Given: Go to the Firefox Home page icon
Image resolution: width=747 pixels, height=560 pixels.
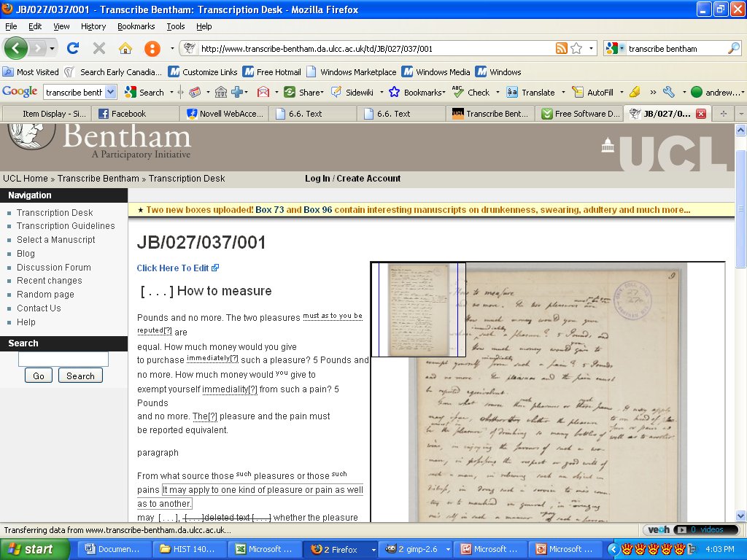Looking at the screenshot, I should (125, 48).
